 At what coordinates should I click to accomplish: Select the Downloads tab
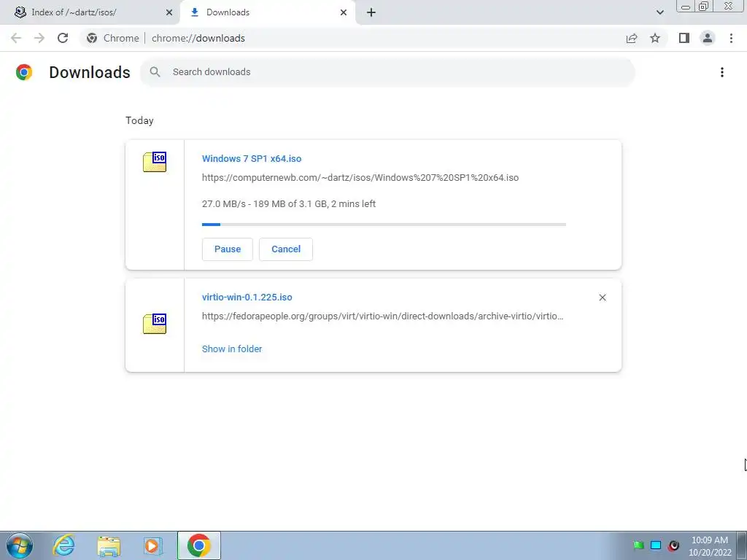[x=267, y=12]
